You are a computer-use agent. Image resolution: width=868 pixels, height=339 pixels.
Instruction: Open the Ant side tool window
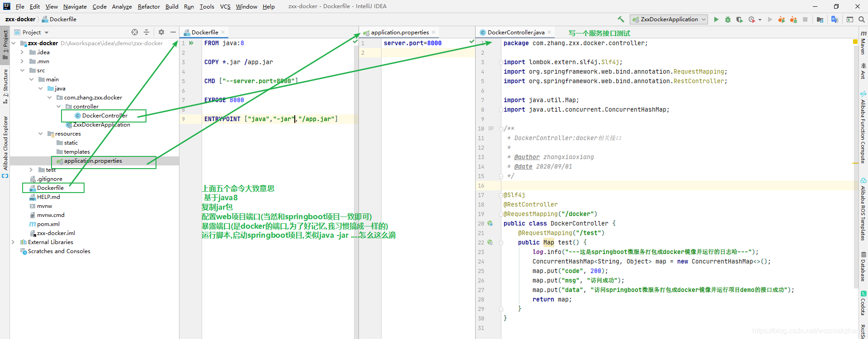[x=863, y=71]
